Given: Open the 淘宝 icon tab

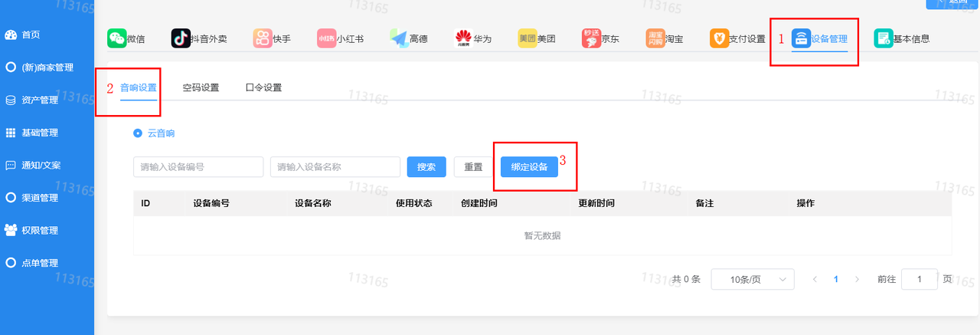Looking at the screenshot, I should click(655, 38).
